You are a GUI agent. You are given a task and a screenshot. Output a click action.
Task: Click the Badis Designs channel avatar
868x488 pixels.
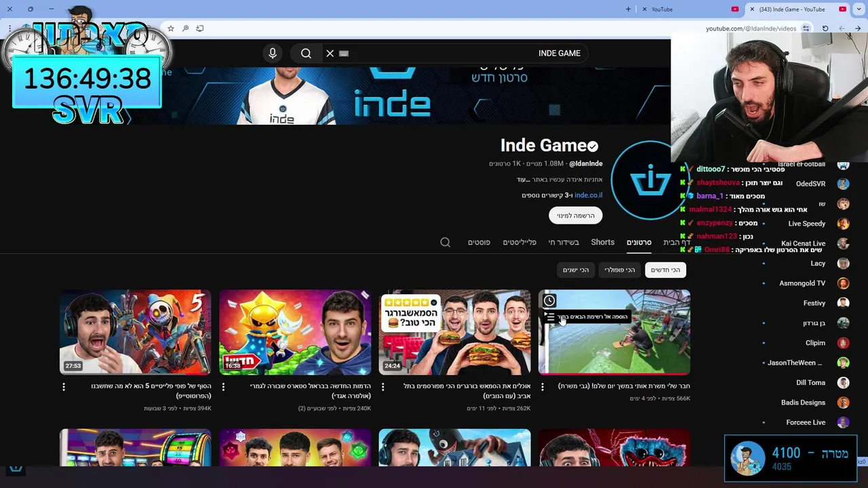pos(843,403)
